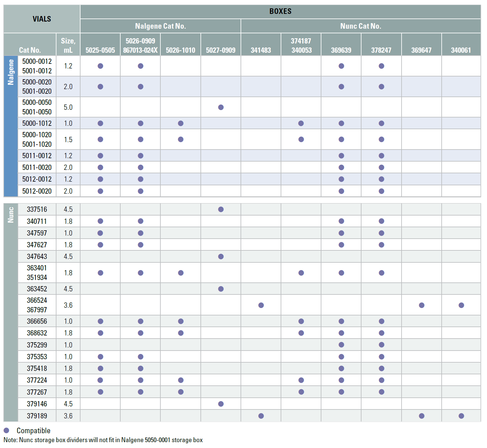This screenshot has height=448, width=487.
Task: Select Nunc vial 347643
Action: pos(37,257)
